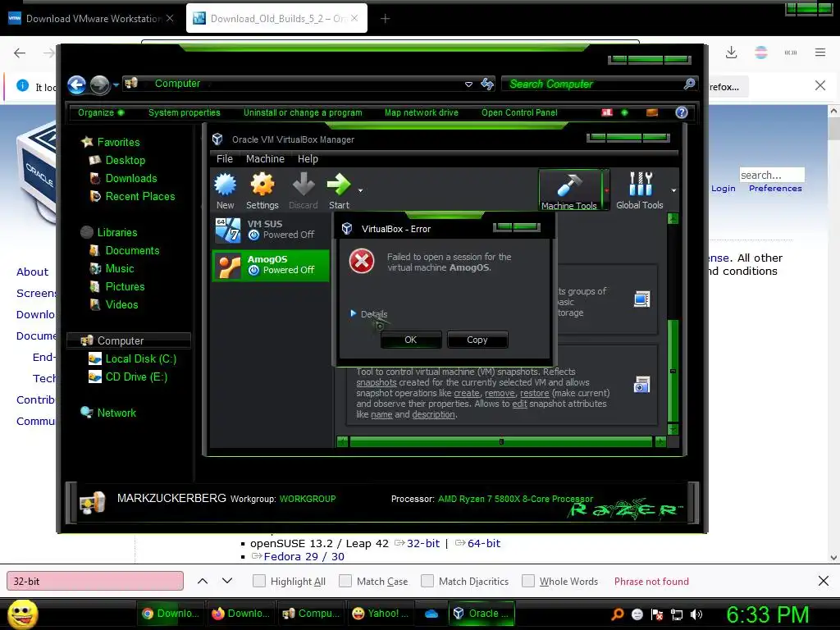Screen dimensions: 840x630
Task: Click the change view icon in explorer
Action: click(x=607, y=112)
